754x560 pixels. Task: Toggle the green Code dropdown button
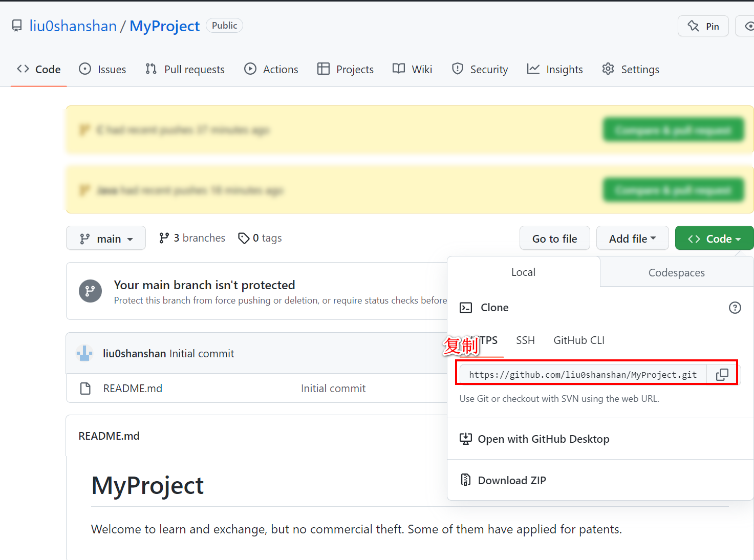point(715,238)
